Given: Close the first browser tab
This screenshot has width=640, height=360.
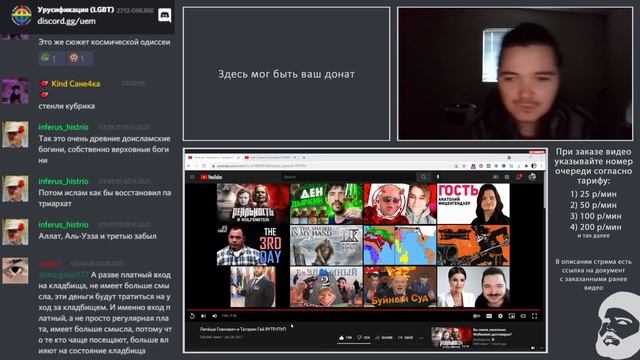Looking at the screenshot, I should coord(238,158).
